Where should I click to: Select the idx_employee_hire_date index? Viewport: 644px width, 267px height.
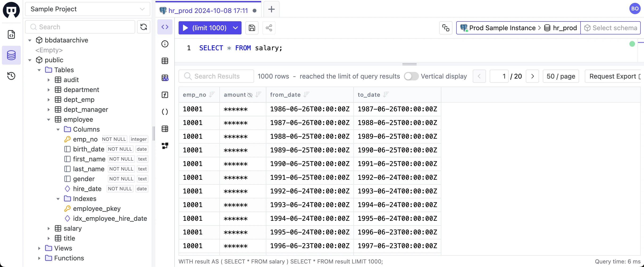110,219
